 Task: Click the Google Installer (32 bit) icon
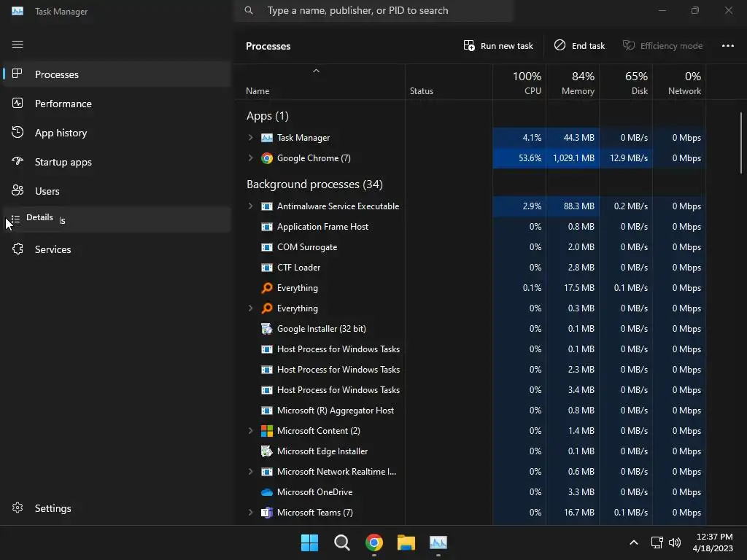(x=267, y=329)
